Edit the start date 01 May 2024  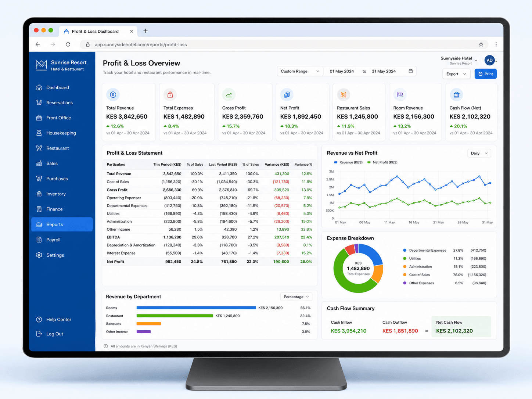[x=342, y=71]
